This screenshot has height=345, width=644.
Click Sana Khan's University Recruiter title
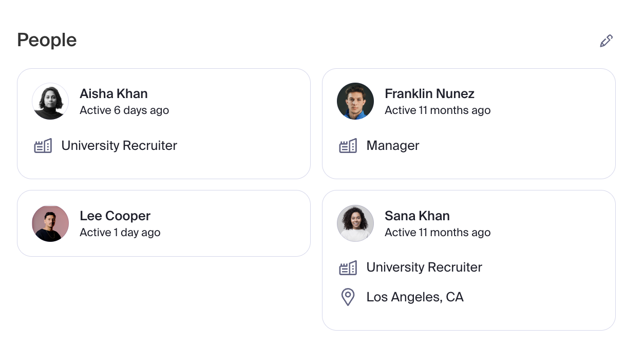tap(424, 267)
